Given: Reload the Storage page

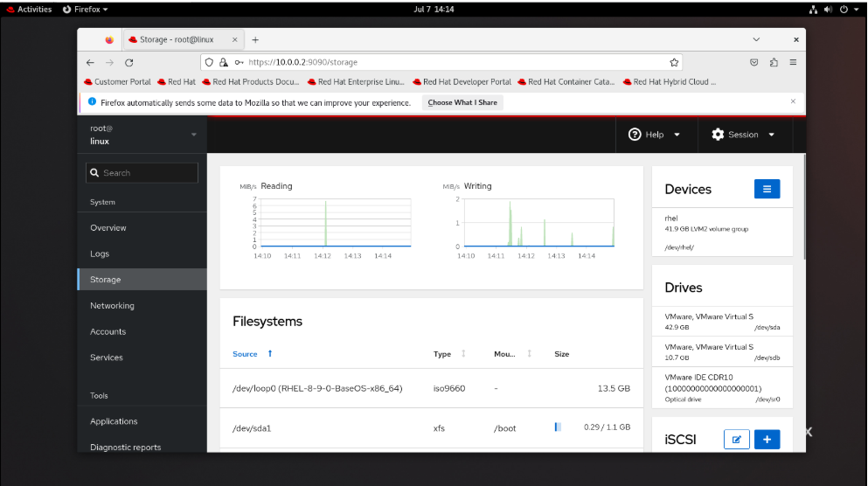Looking at the screenshot, I should (x=129, y=63).
